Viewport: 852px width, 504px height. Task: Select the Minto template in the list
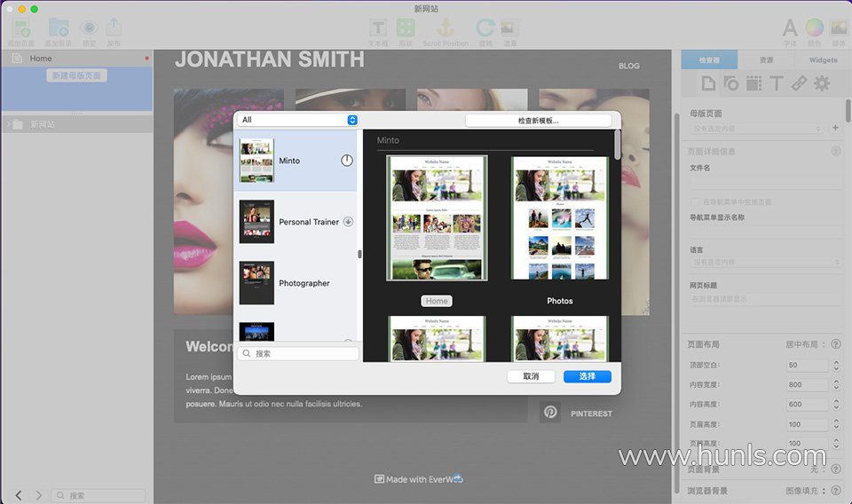(295, 161)
